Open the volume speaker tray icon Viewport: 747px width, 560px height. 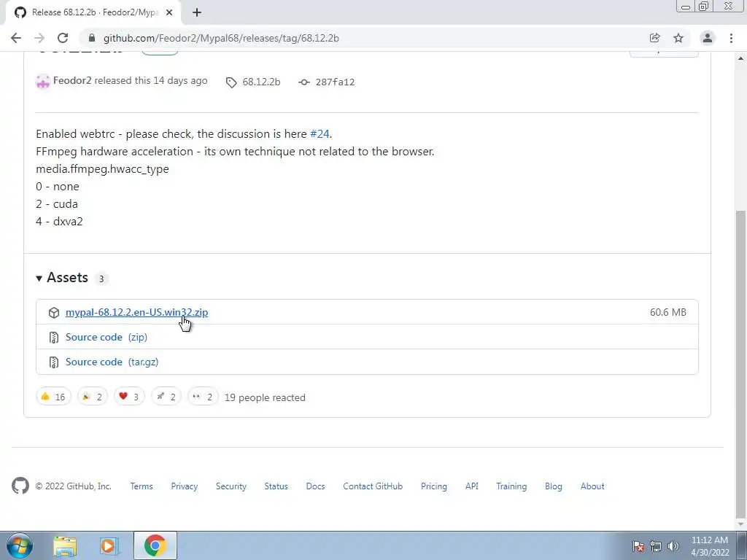[x=673, y=546]
